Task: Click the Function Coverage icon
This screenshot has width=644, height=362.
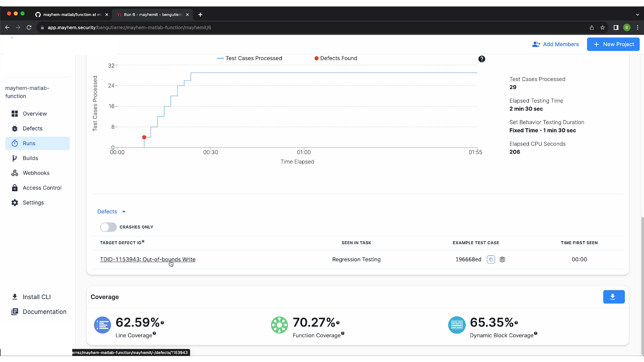Action: coord(279,325)
